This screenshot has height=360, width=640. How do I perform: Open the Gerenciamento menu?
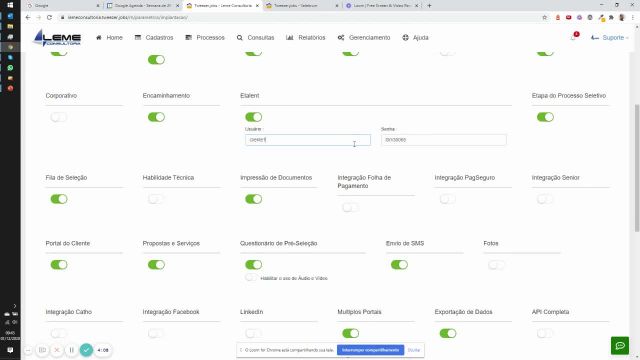(364, 38)
